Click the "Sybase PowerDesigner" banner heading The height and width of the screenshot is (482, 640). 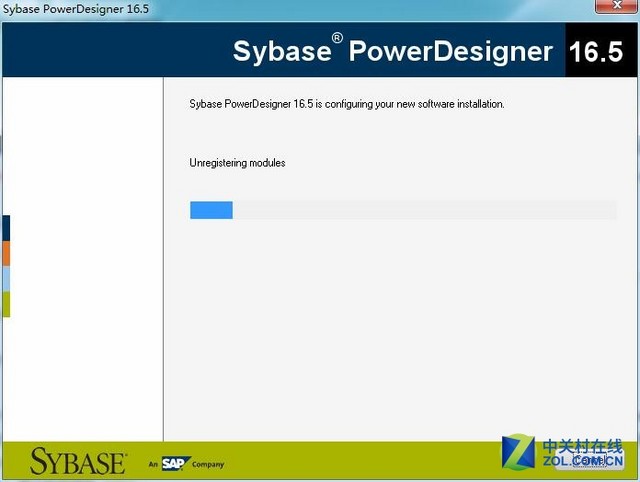point(393,51)
